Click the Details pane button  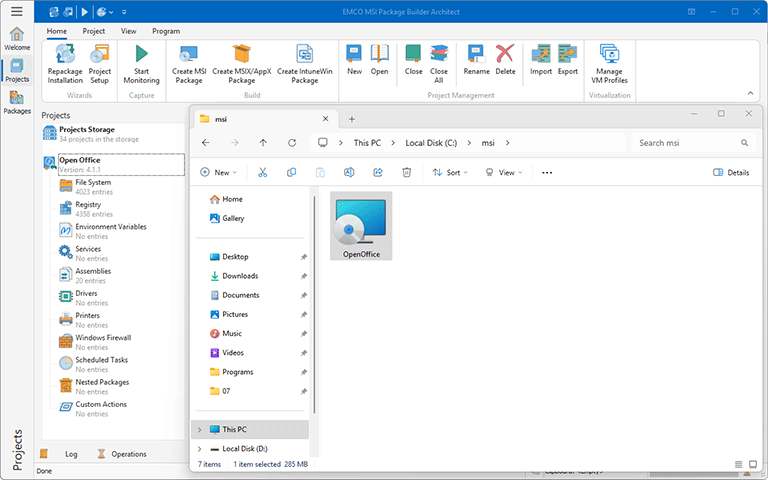(x=731, y=172)
